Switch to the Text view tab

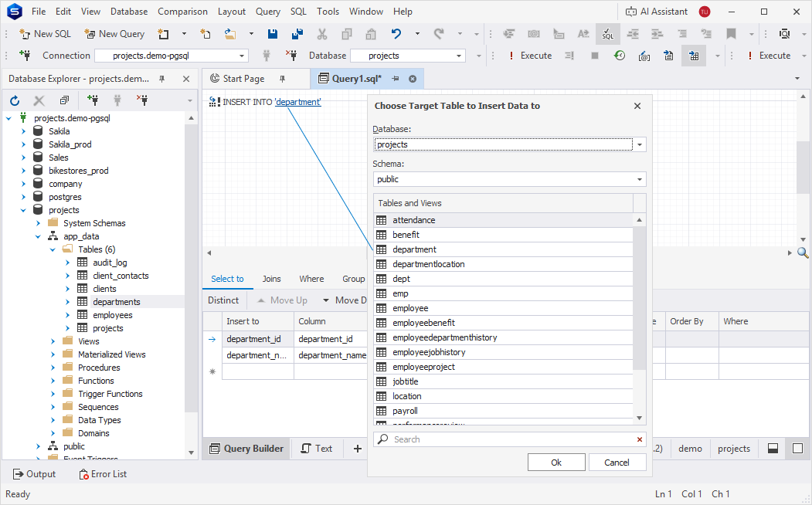pos(317,449)
